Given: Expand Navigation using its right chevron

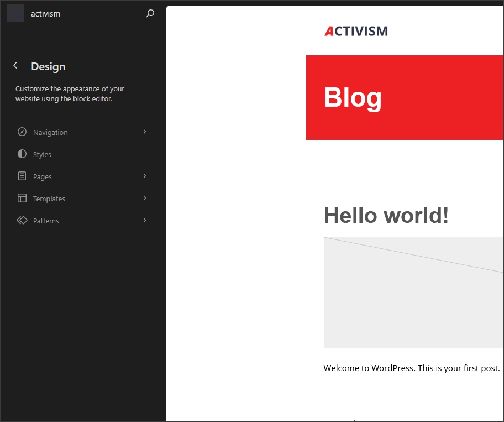Looking at the screenshot, I should 145,132.
